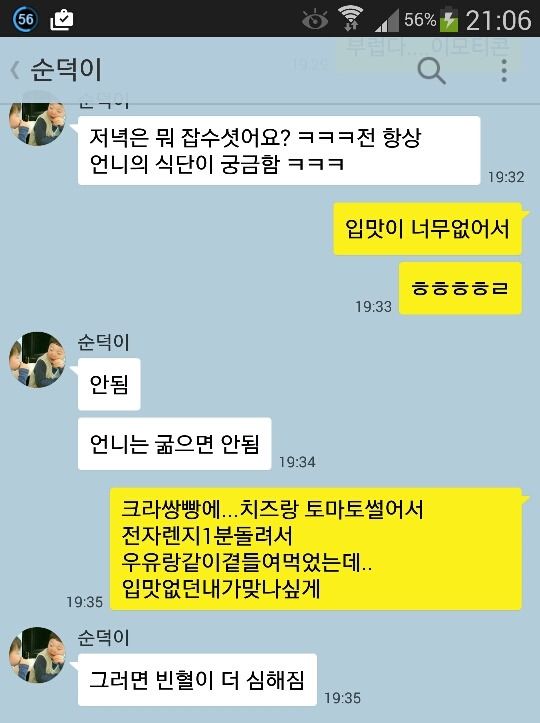Select the yellow 입맛이 너무없어서 bubble
Screen dimensions: 540x723
click(427, 229)
